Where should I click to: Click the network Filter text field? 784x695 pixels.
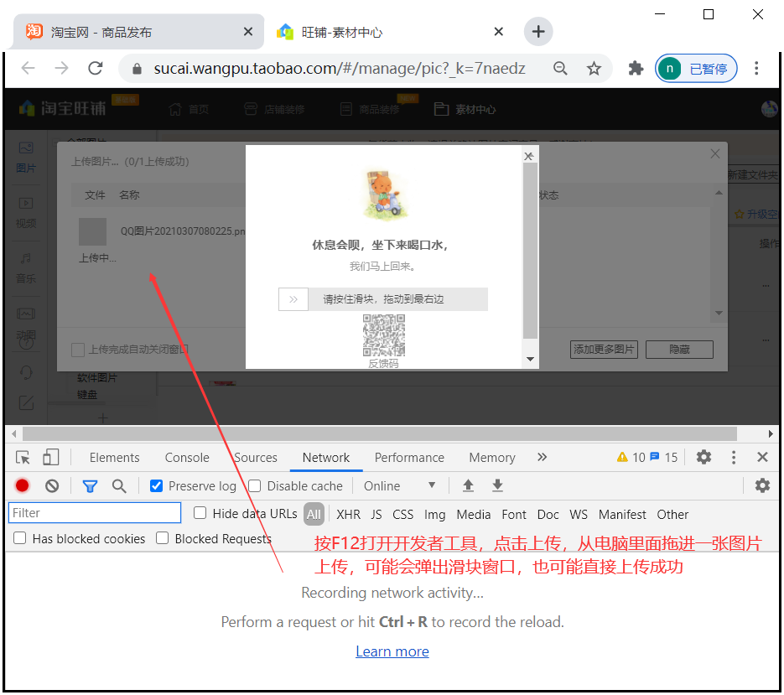pyautogui.click(x=95, y=513)
